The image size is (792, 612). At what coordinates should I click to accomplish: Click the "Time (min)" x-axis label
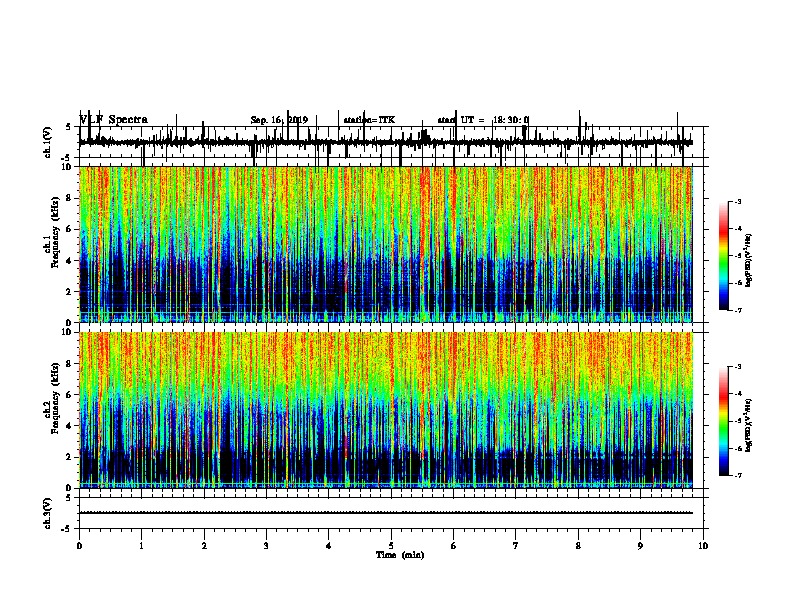pyautogui.click(x=400, y=555)
